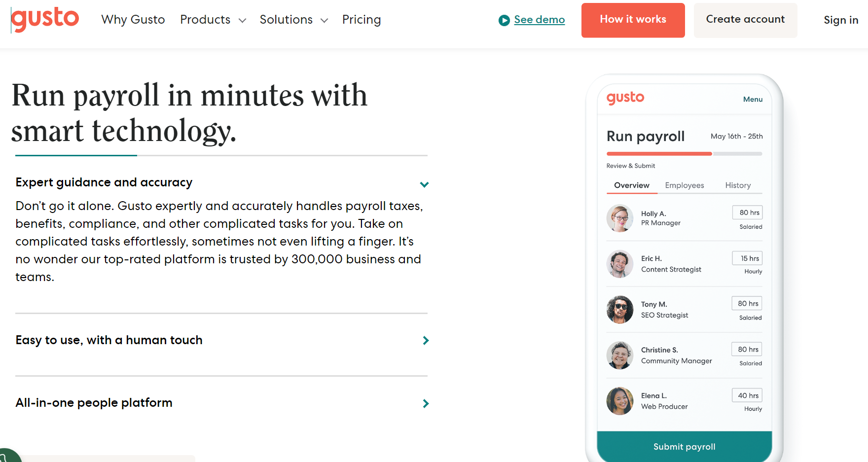This screenshot has height=462, width=868.
Task: Click the play icon beside See demo
Action: [504, 20]
